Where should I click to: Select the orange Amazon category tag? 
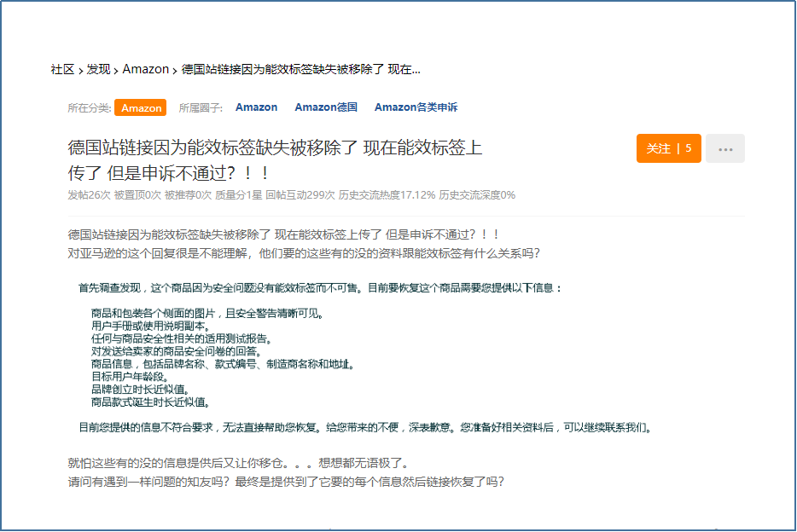[141, 107]
